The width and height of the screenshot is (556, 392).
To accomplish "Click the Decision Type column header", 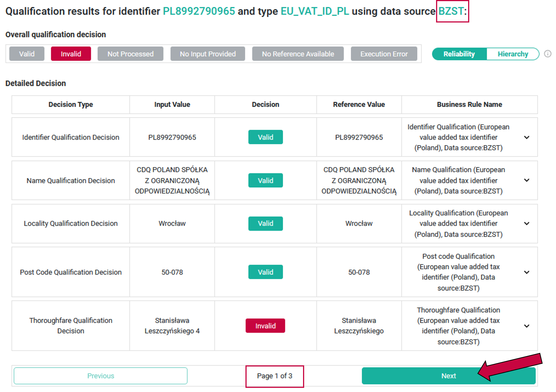I will (x=71, y=104).
